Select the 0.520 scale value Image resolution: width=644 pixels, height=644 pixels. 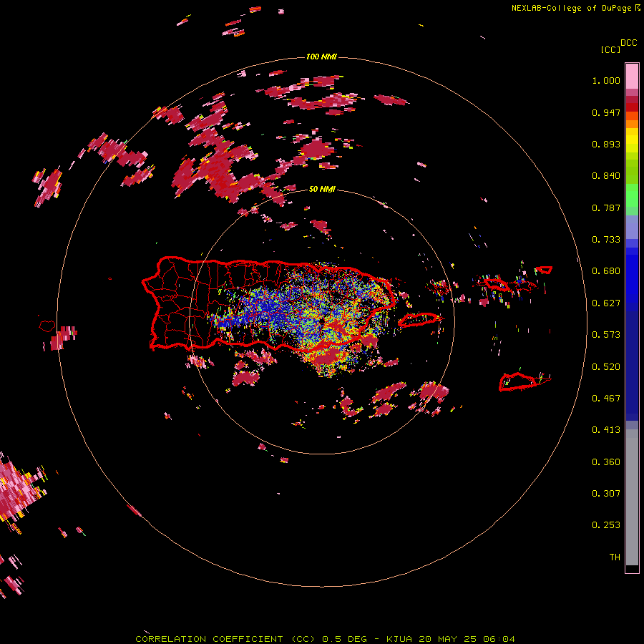(606, 367)
